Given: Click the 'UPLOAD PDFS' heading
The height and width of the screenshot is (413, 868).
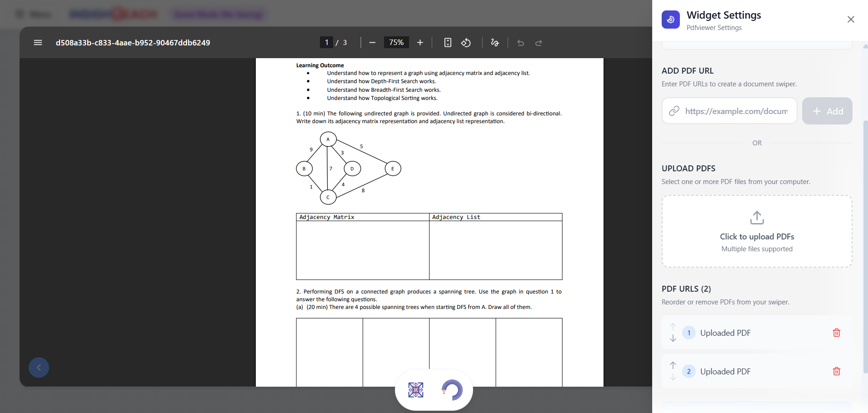Looking at the screenshot, I should (688, 169).
